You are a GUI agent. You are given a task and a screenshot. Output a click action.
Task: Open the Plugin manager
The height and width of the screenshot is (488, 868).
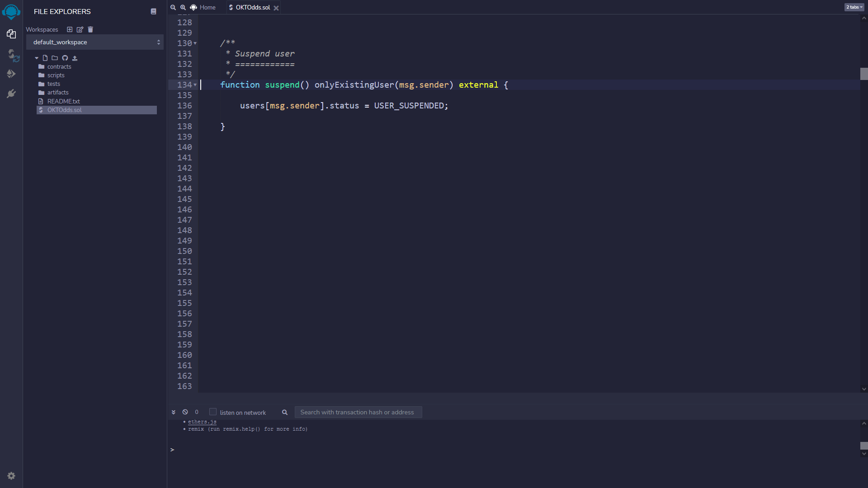point(11,94)
